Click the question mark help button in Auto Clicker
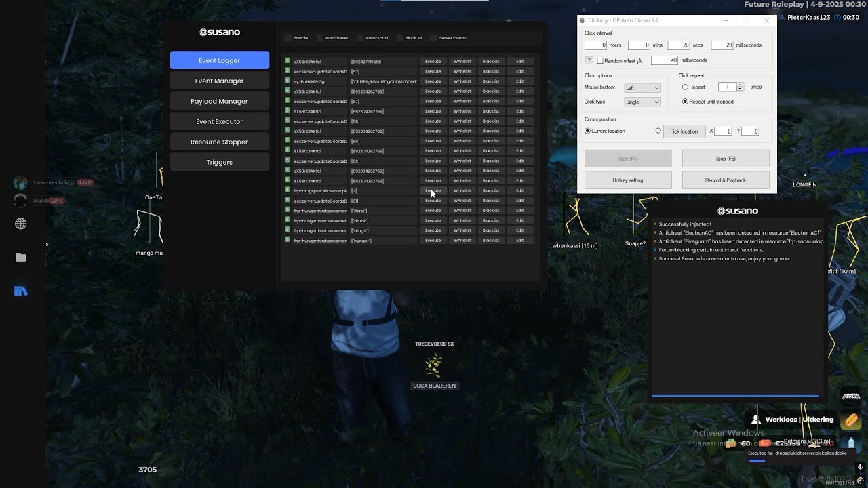868x488 pixels. pos(589,60)
